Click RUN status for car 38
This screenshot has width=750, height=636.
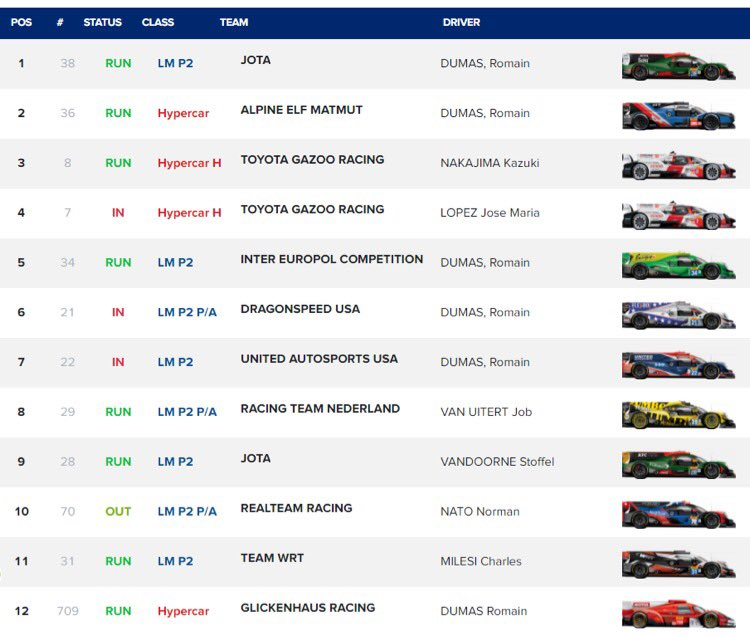(x=118, y=63)
